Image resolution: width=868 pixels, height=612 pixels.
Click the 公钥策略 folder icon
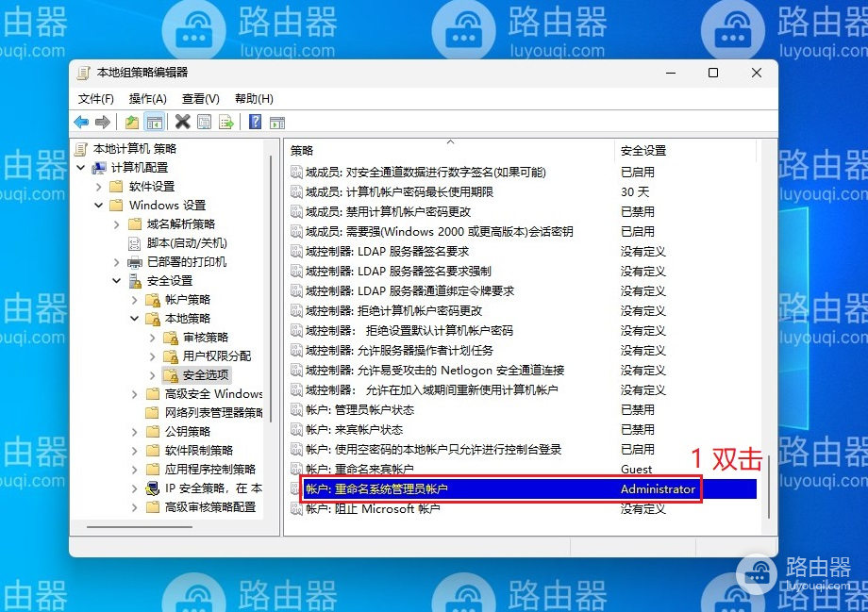pos(152,432)
